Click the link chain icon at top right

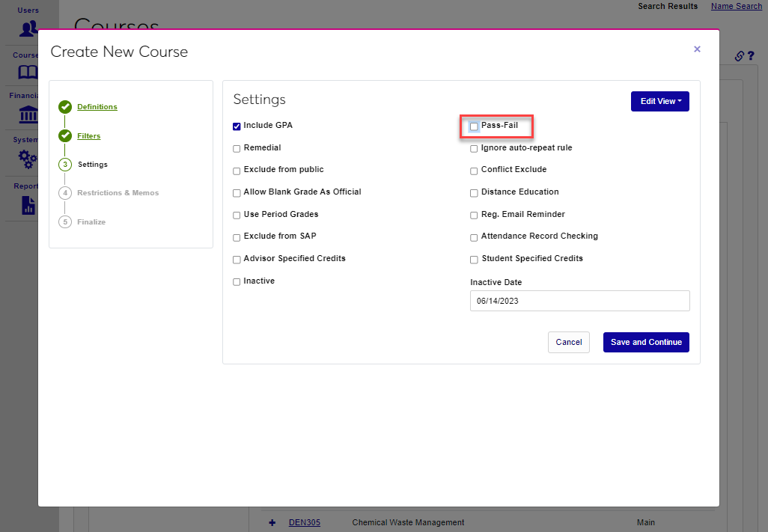coord(739,56)
